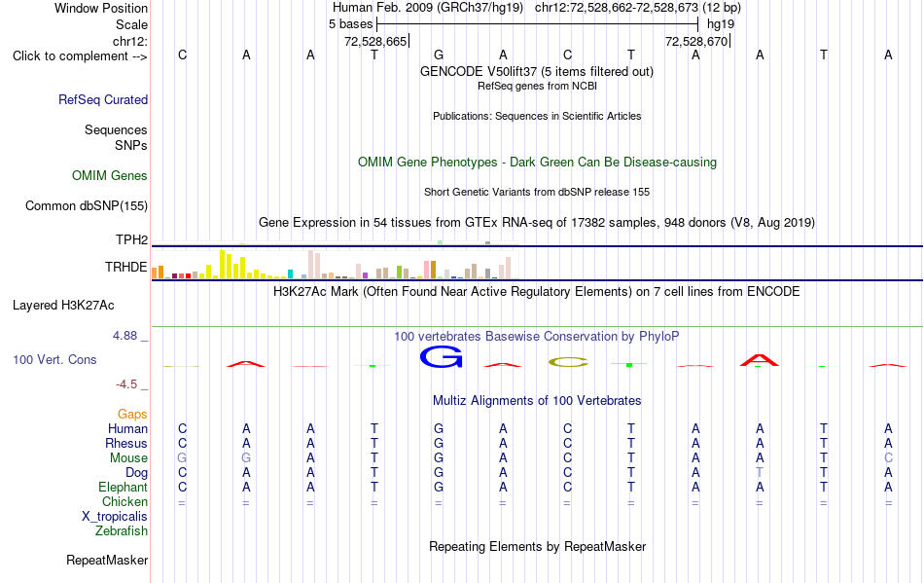Click the G in the Human alignment row

click(439, 428)
